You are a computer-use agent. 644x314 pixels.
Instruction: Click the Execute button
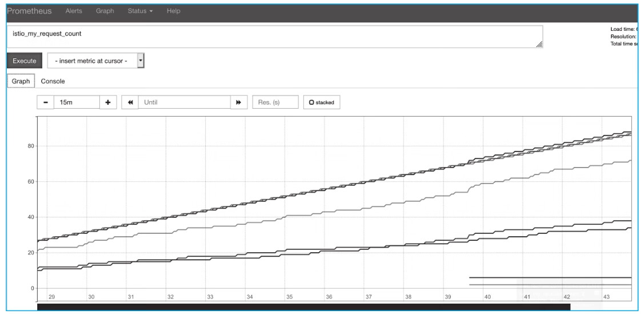24,61
